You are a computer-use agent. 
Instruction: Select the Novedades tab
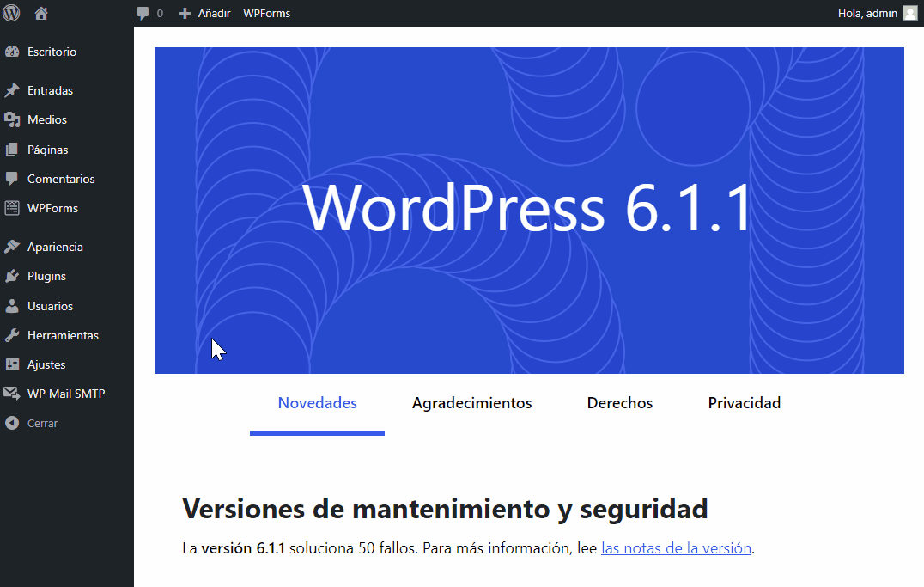click(317, 403)
